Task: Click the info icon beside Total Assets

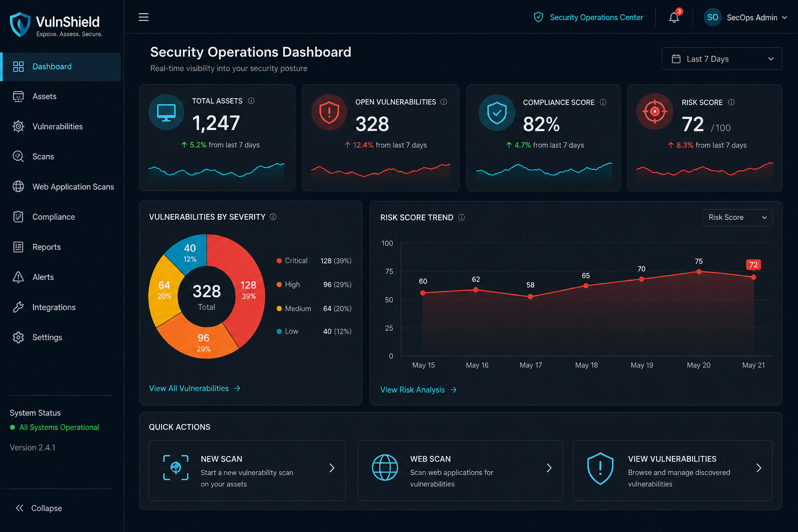Action: (251, 101)
